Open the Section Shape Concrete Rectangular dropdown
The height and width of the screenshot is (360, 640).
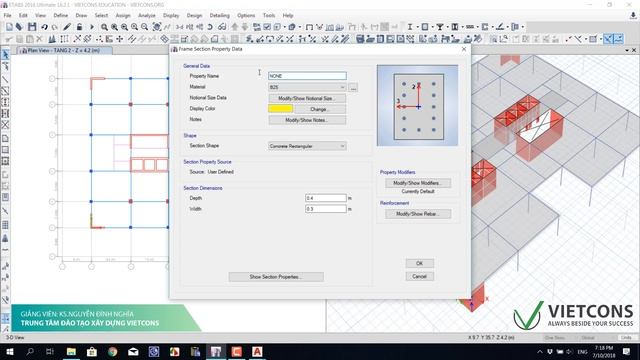tap(307, 146)
